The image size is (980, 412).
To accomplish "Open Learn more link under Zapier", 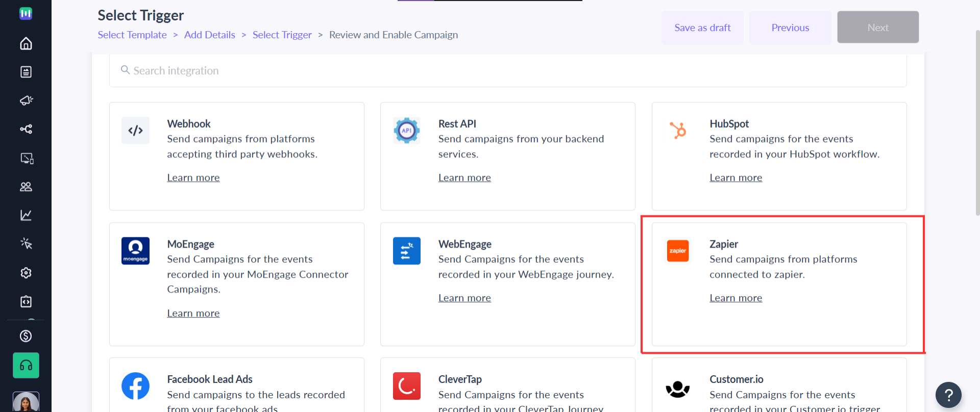I will click(736, 298).
